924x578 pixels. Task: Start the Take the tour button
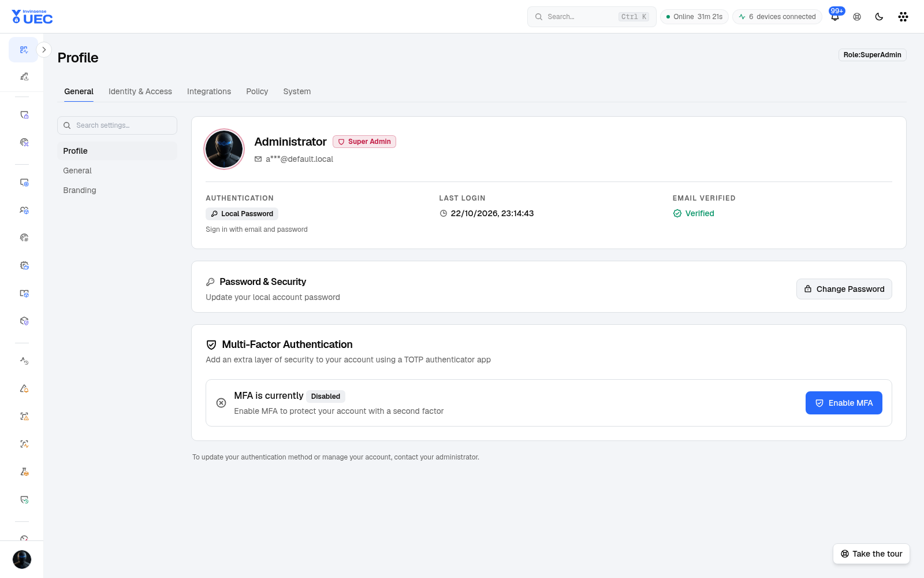coord(871,554)
